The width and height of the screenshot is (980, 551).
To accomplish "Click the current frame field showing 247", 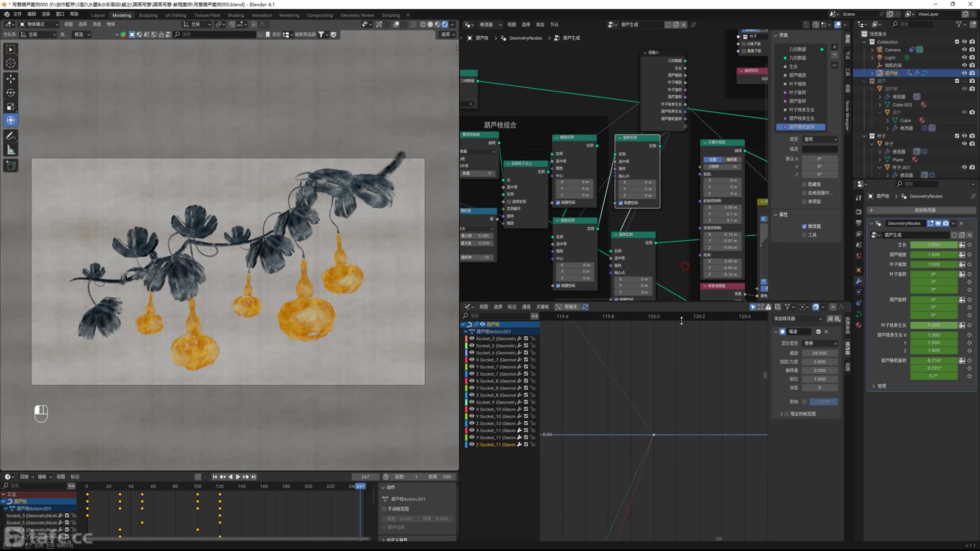I will click(x=365, y=477).
